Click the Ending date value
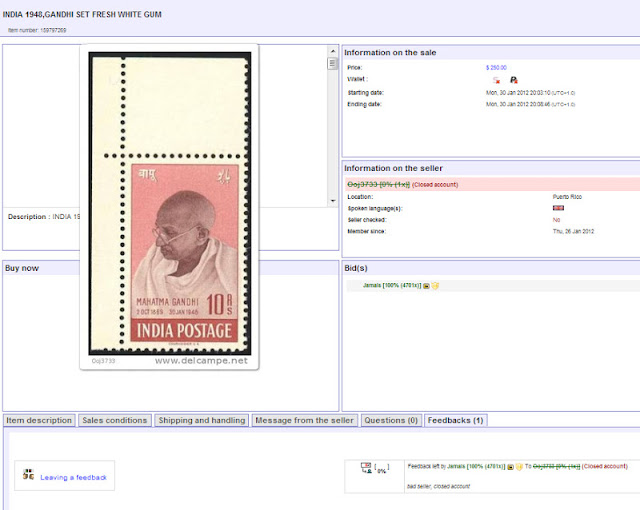 (x=531, y=104)
